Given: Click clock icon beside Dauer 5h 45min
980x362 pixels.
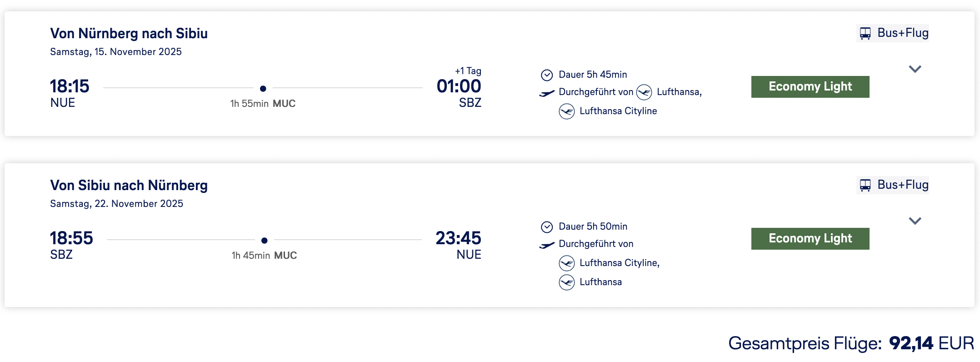Looking at the screenshot, I should click(x=547, y=75).
